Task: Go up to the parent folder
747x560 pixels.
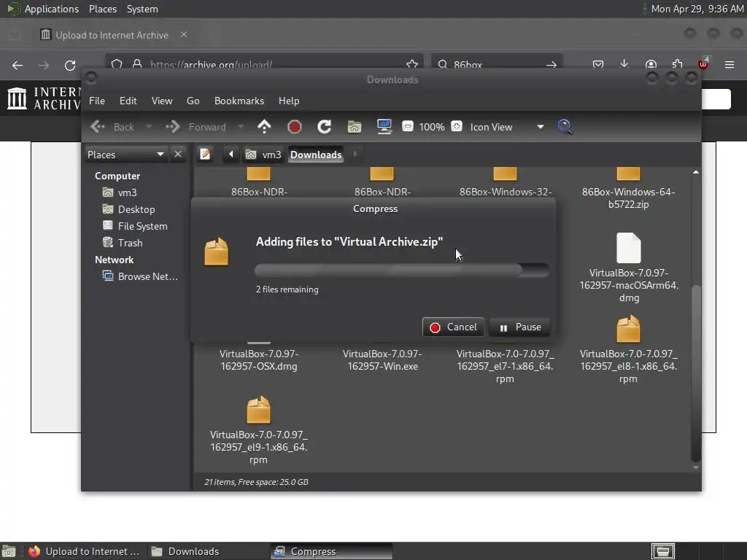Action: 264,127
